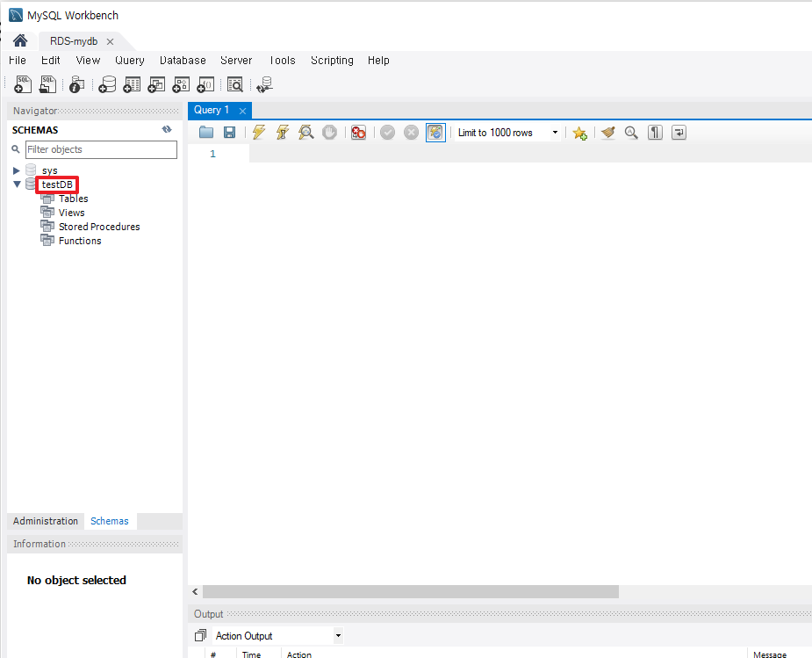The height and width of the screenshot is (658, 812).
Task: Click the scroll left arrow of editor
Action: 195,592
